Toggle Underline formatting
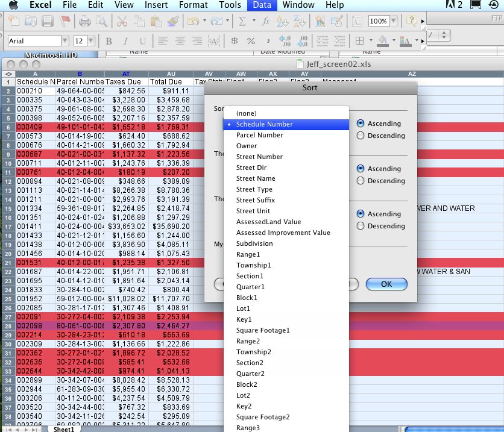The image size is (504, 432). click(x=143, y=41)
